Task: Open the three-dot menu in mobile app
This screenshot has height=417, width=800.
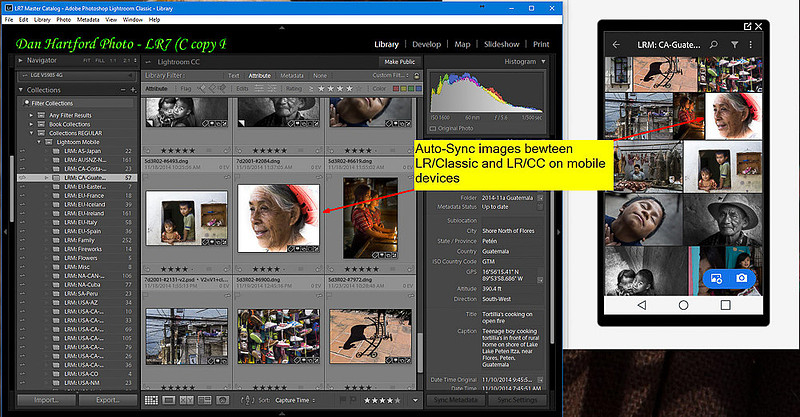Action: pos(751,45)
